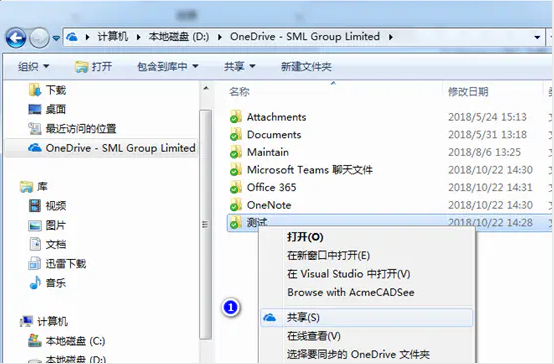Open the 文档 library

55,244
